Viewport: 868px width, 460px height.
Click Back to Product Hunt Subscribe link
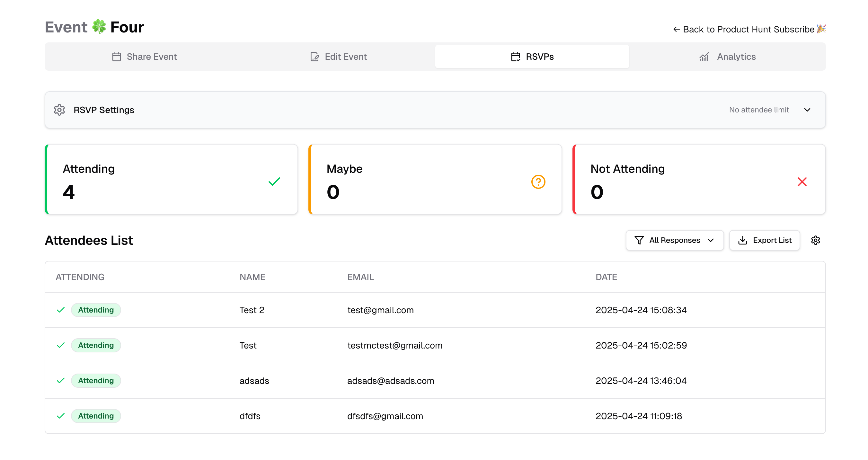(x=748, y=29)
